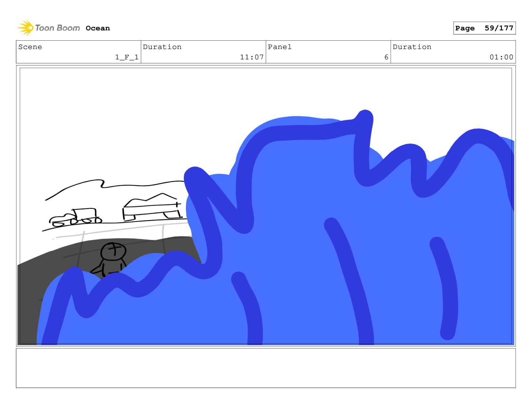Click the empty notes box below panel
Image resolution: width=532 pixels, height=412 pixels.
tap(266, 368)
